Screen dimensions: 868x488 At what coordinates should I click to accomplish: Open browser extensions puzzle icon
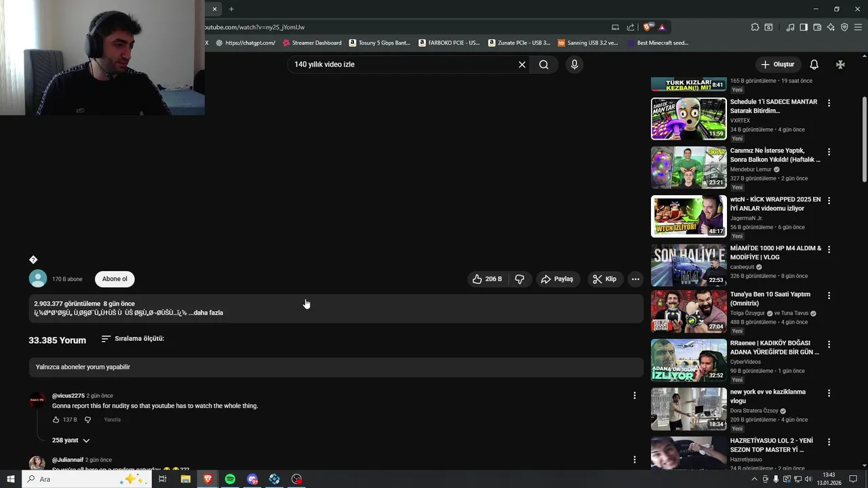[755, 27]
